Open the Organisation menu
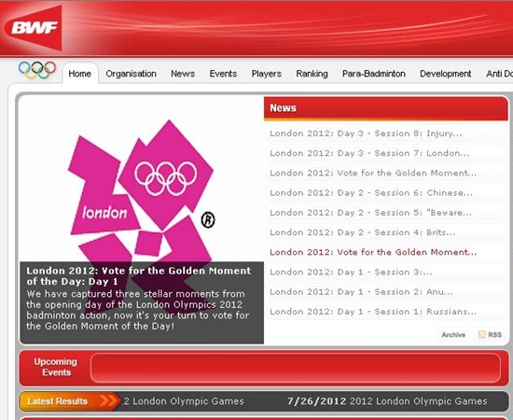Image resolution: width=513 pixels, height=420 pixels. (131, 74)
